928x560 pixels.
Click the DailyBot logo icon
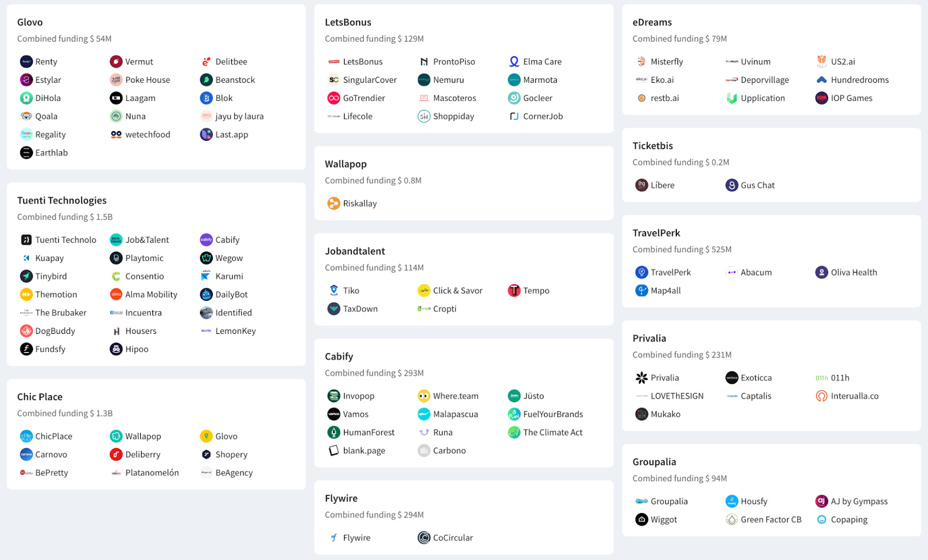click(x=206, y=294)
